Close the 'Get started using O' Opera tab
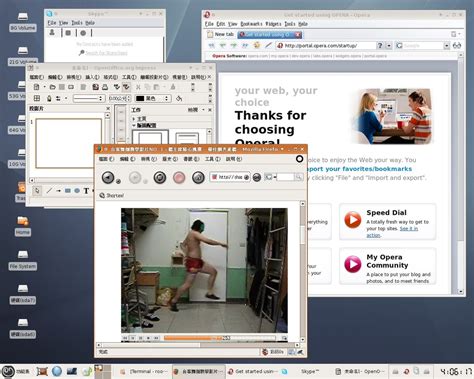474x379 pixels. point(298,35)
